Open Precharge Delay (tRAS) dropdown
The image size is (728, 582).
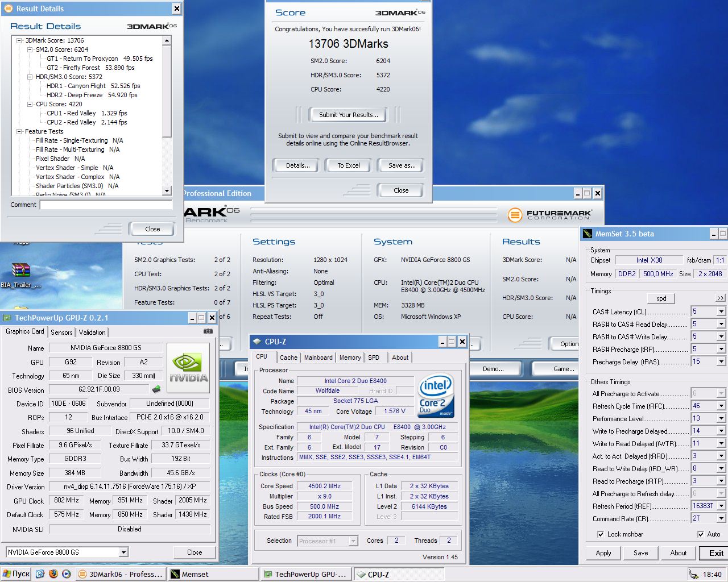pyautogui.click(x=721, y=361)
